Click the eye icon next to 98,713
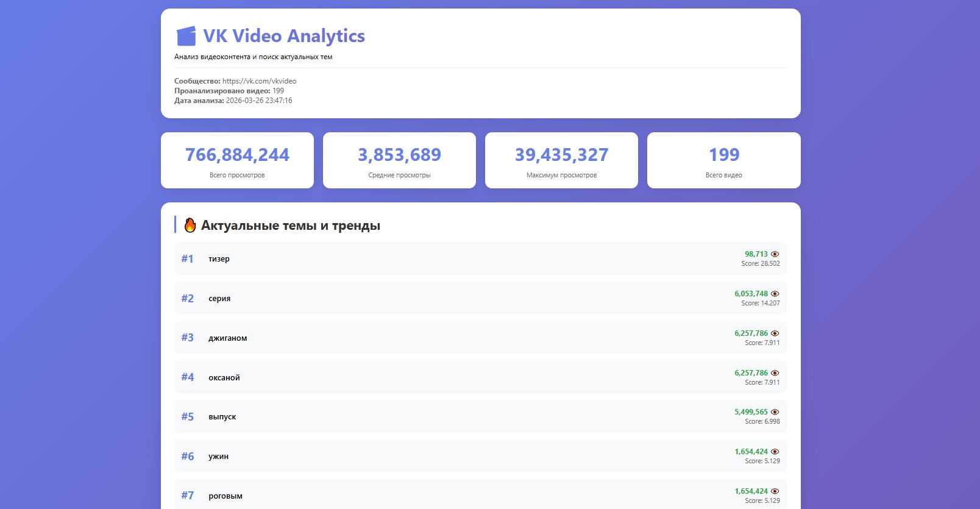The width and height of the screenshot is (980, 509). click(x=775, y=254)
